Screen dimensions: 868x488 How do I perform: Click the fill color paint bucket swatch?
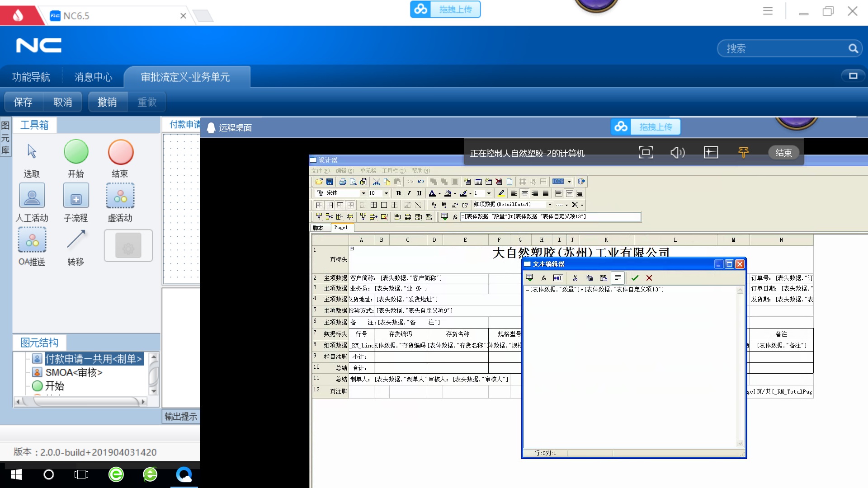tap(448, 193)
